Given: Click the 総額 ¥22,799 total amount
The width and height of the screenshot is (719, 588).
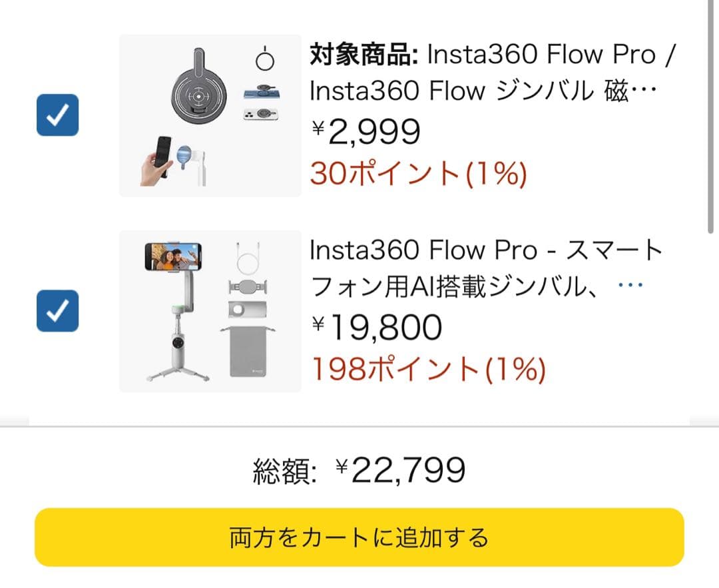Looking at the screenshot, I should [358, 469].
